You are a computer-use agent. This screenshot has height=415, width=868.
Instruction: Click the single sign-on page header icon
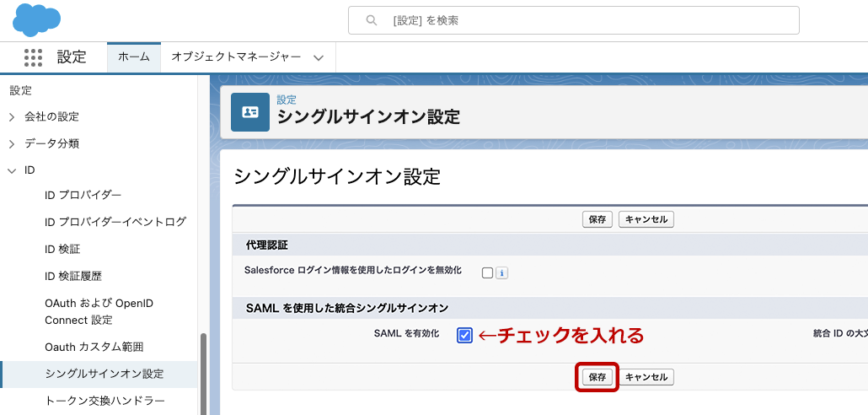[x=250, y=112]
